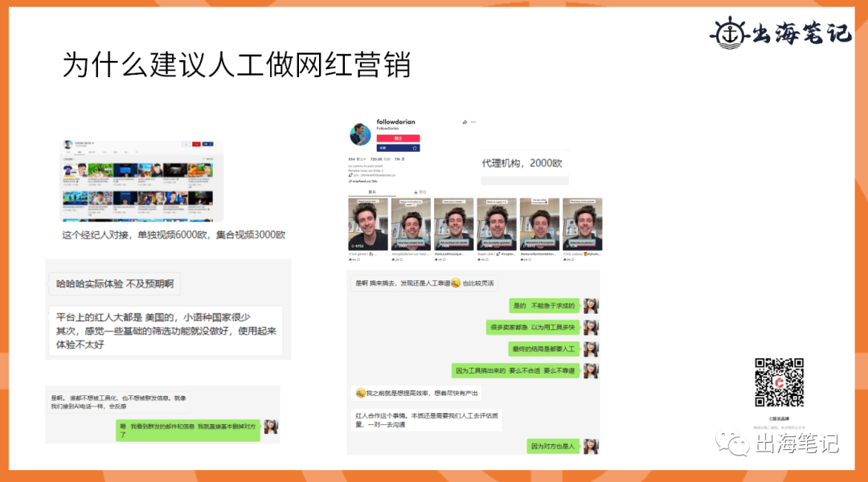The width and height of the screenshot is (868, 482).
Task: Select the locked liked tab on TikTok profile
Action: coord(420,192)
